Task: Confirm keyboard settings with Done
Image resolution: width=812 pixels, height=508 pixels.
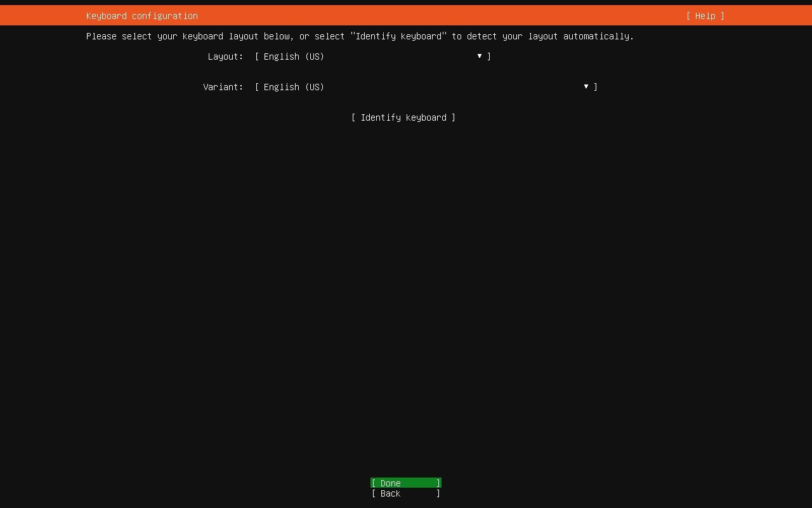Action: [405, 483]
